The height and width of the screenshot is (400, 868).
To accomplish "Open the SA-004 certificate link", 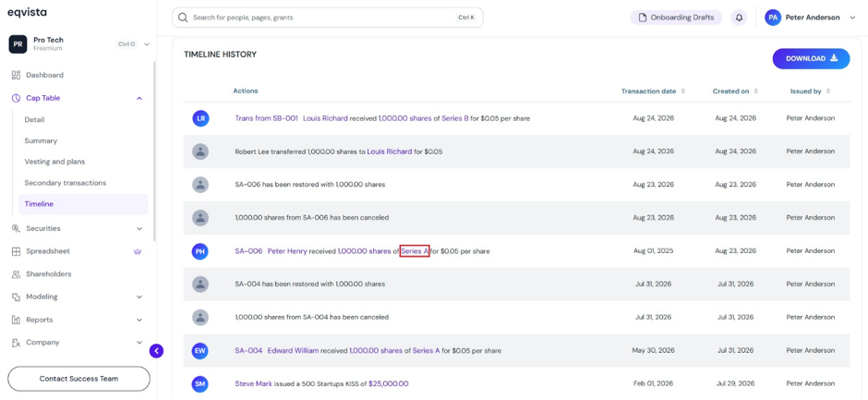I will [x=248, y=351].
